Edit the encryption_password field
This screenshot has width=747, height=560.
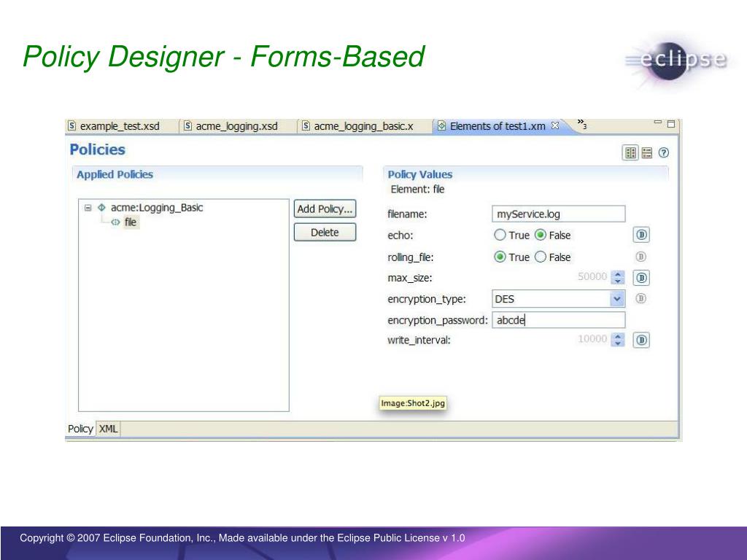558,320
